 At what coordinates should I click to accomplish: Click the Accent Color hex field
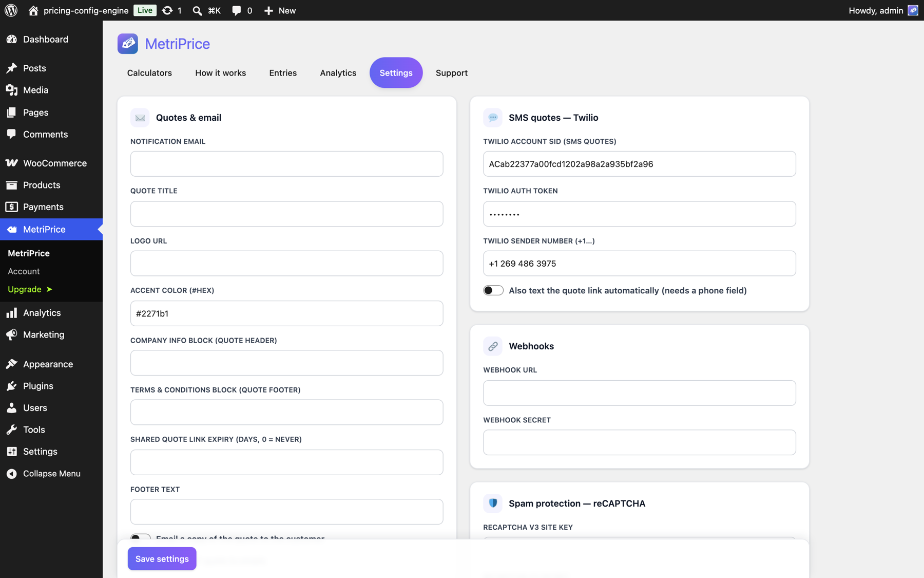[x=286, y=313]
